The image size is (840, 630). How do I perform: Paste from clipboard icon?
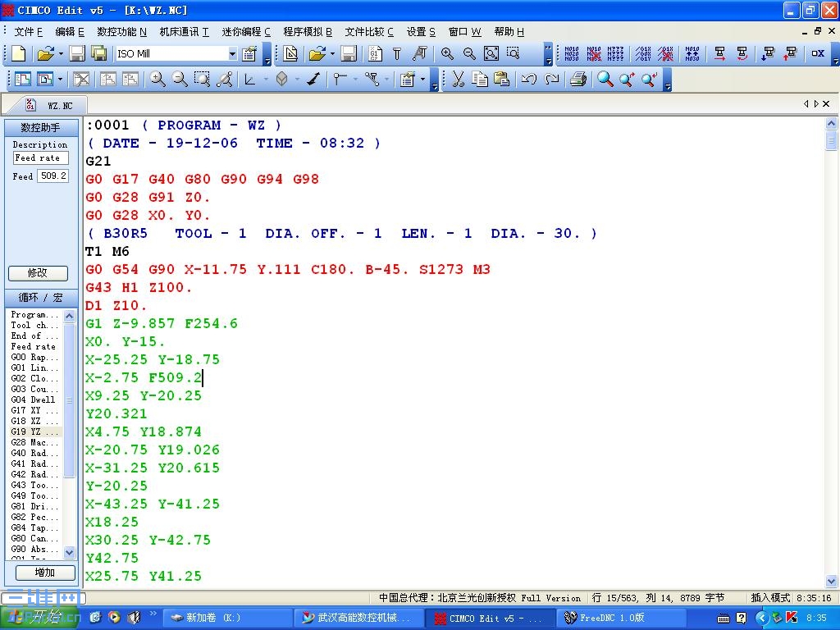[501, 80]
